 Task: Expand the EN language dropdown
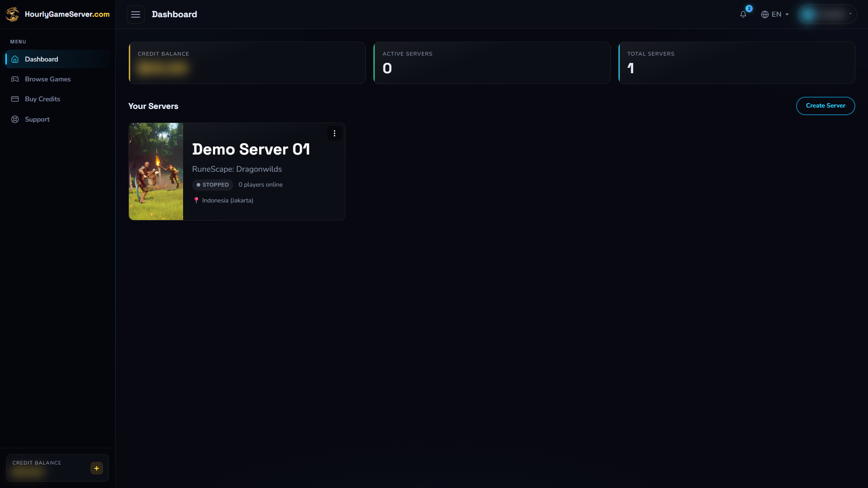[775, 14]
